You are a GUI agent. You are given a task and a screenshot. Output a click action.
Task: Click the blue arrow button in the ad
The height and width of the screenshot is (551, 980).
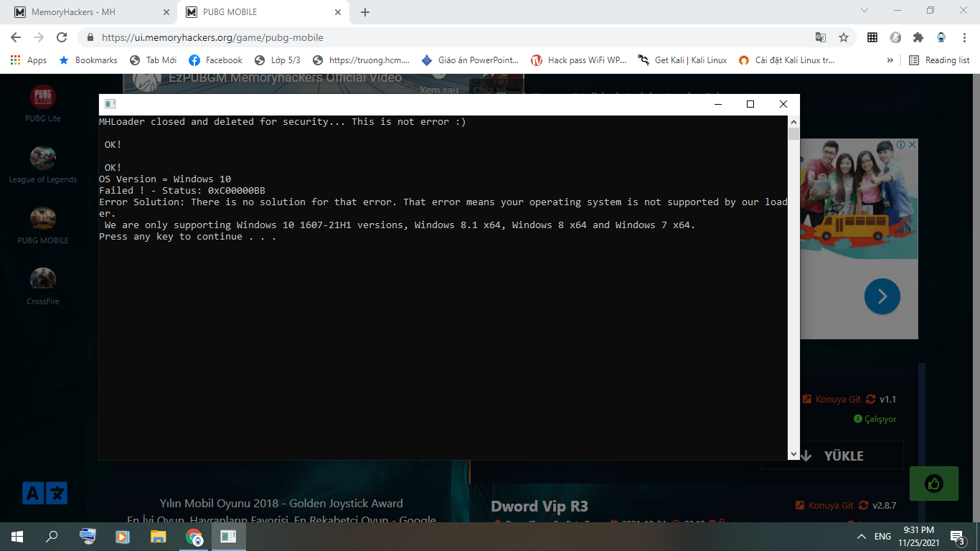tap(882, 296)
